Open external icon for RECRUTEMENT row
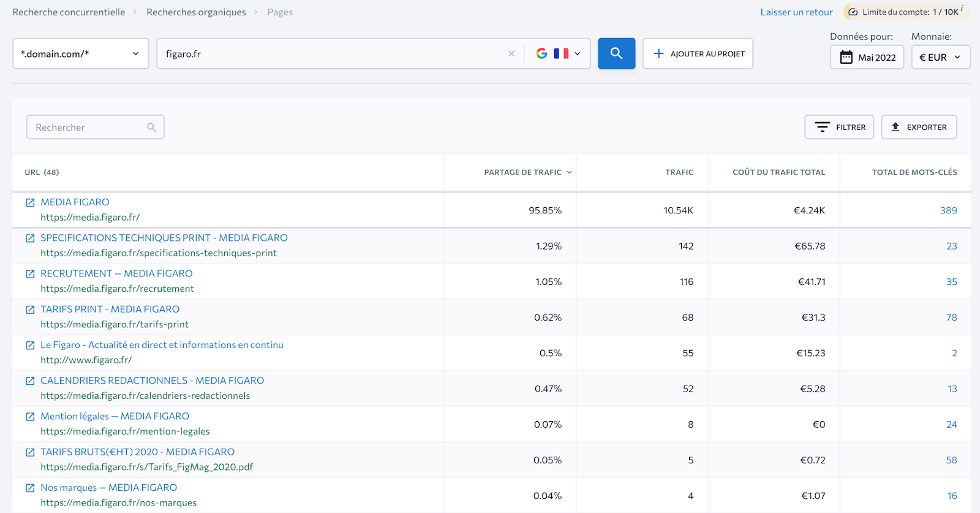The image size is (980, 513). 30,274
